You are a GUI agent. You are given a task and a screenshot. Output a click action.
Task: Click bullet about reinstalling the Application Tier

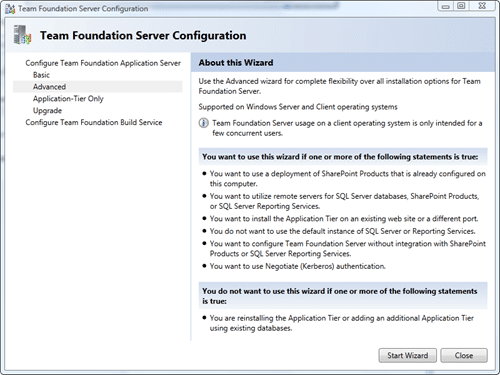click(x=342, y=323)
